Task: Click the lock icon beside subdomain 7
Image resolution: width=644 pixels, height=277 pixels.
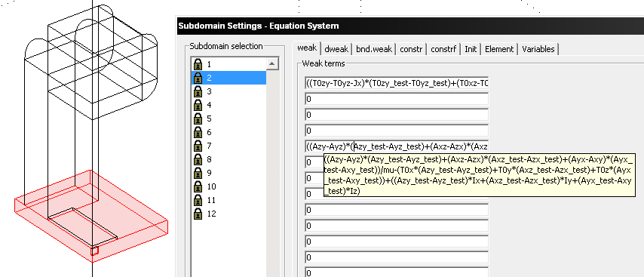Action: point(198,146)
